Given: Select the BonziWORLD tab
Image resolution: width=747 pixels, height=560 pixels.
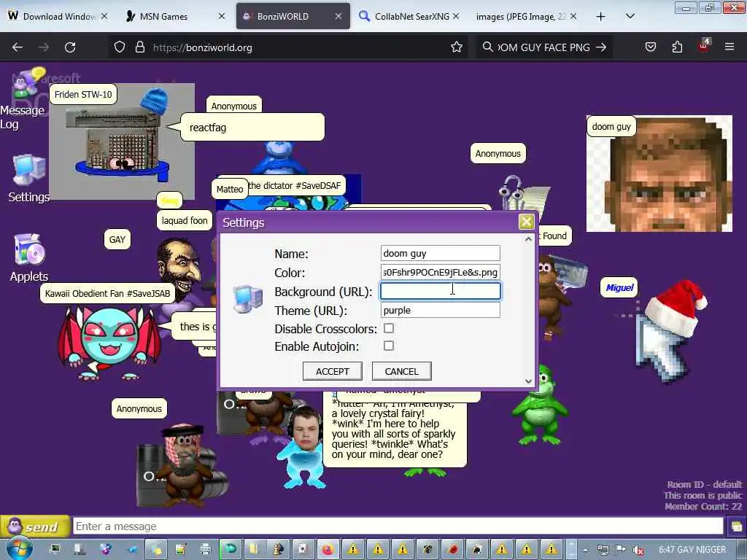Looking at the screenshot, I should tap(293, 16).
